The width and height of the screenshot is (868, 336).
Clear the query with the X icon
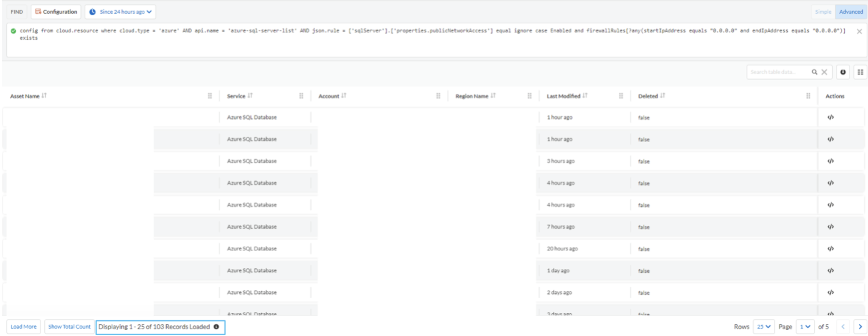pyautogui.click(x=859, y=31)
